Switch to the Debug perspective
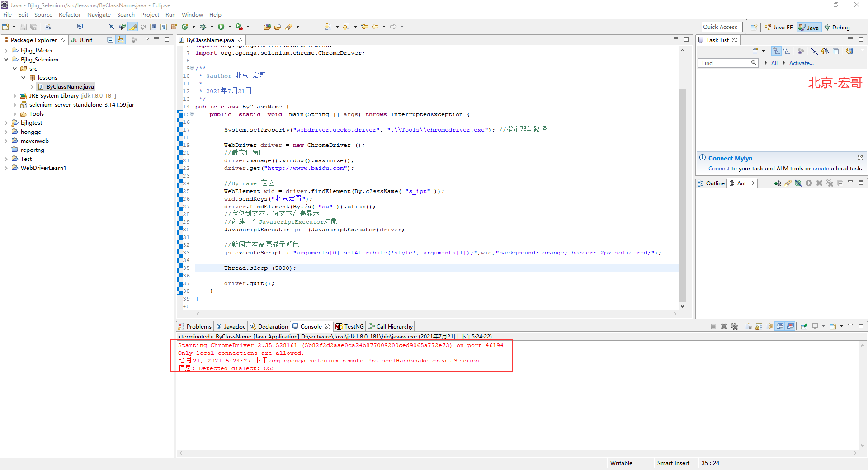This screenshot has width=868, height=470. pos(837,27)
